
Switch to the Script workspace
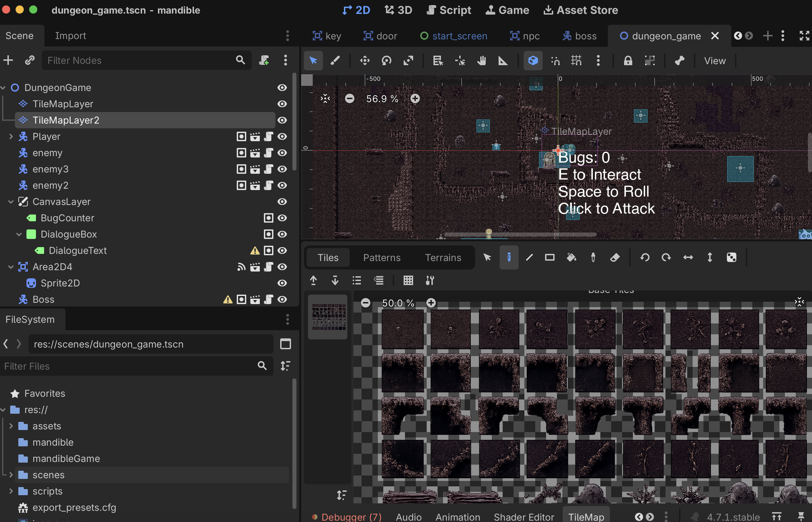(x=449, y=10)
